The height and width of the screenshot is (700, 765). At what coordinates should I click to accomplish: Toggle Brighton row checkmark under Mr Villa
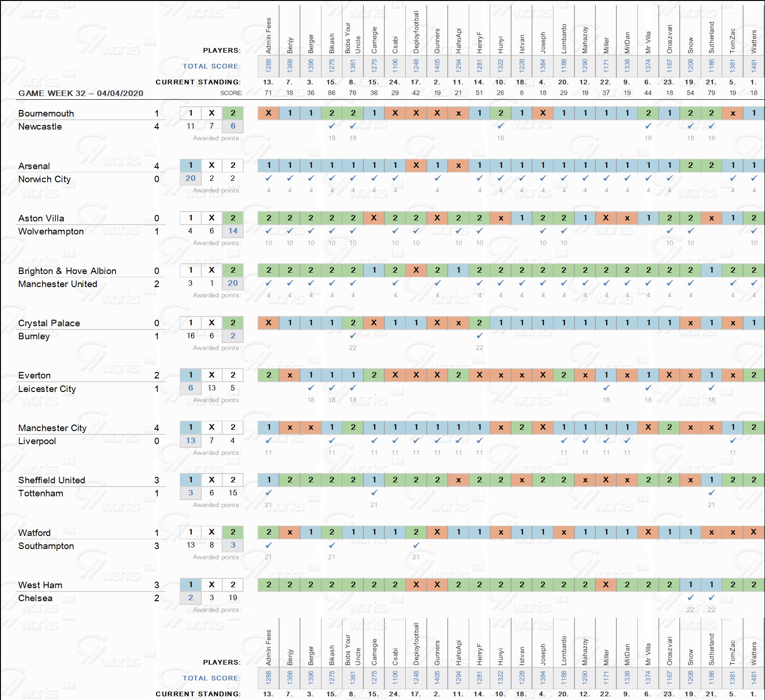point(648,283)
